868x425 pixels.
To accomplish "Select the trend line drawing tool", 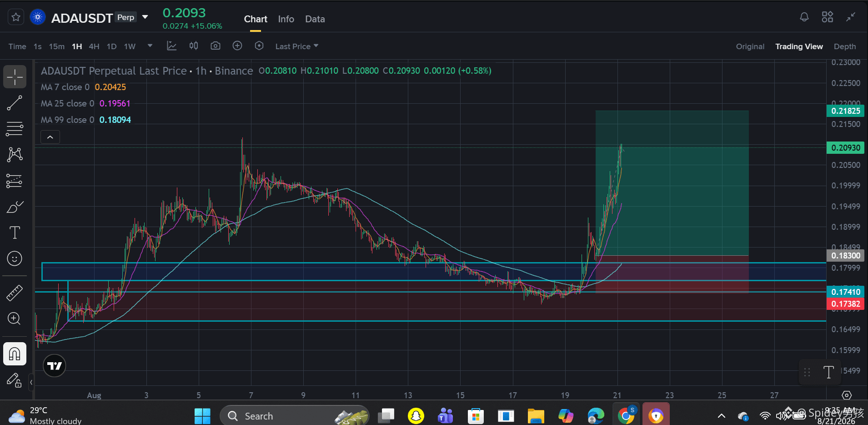I will pyautogui.click(x=15, y=103).
